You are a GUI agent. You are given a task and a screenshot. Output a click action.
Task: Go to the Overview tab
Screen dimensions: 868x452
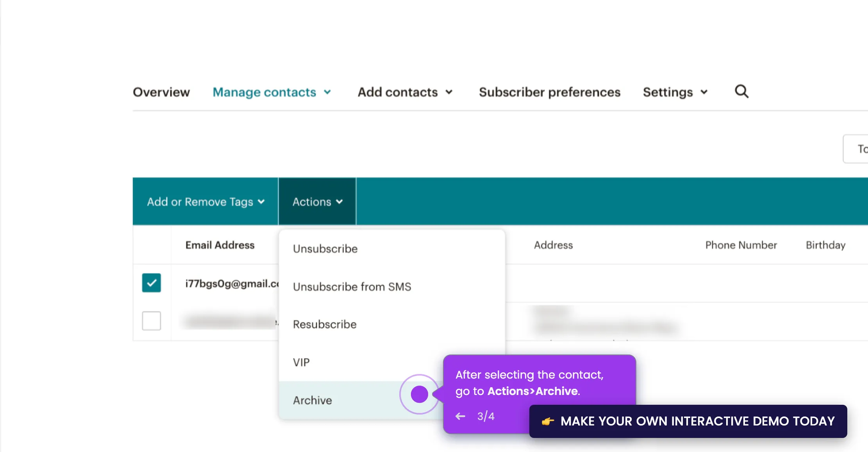tap(161, 92)
